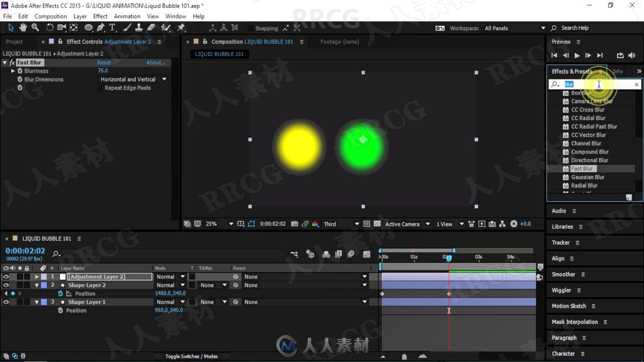Open the Workspace All Panels dropdown
Viewport: 644px width, 362px height.
pos(515,28)
